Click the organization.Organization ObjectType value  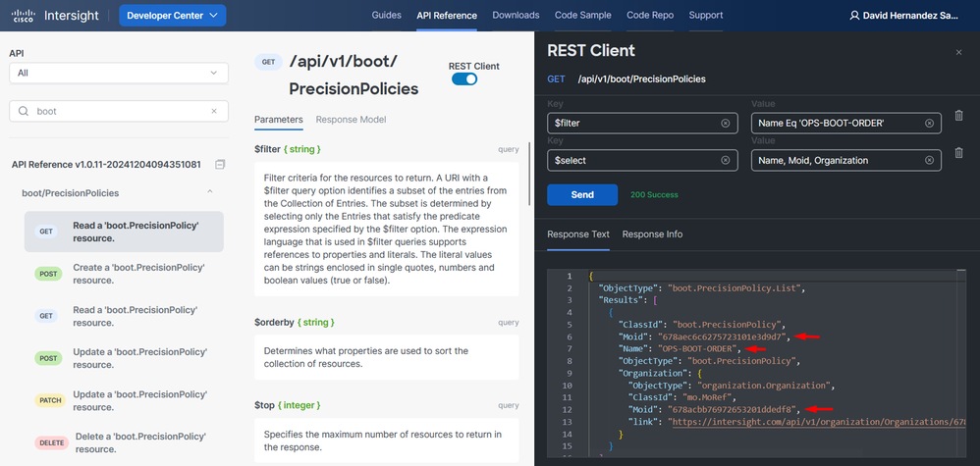point(766,385)
